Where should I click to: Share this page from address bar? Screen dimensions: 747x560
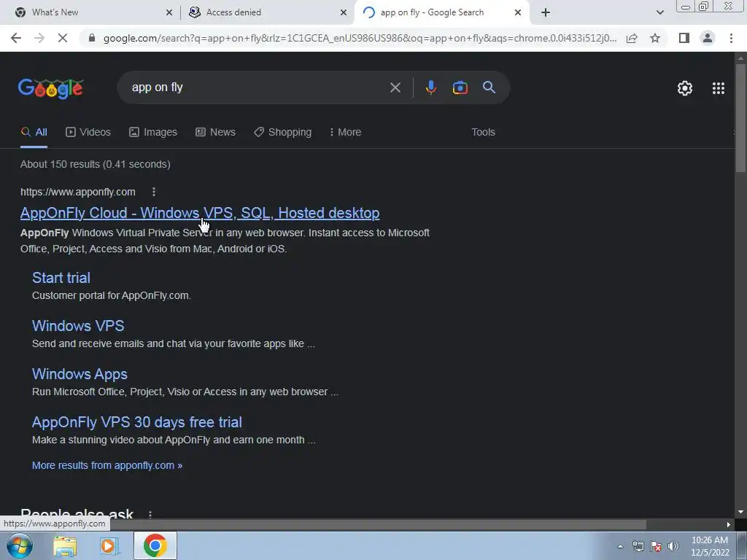coord(632,38)
